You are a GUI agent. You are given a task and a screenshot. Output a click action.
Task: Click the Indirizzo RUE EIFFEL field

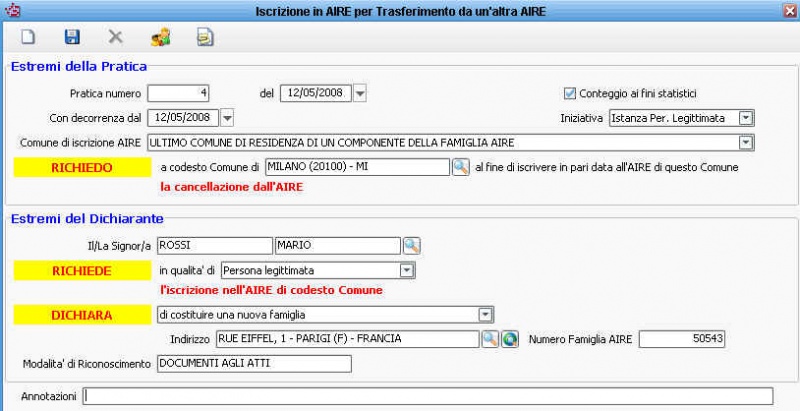347,339
